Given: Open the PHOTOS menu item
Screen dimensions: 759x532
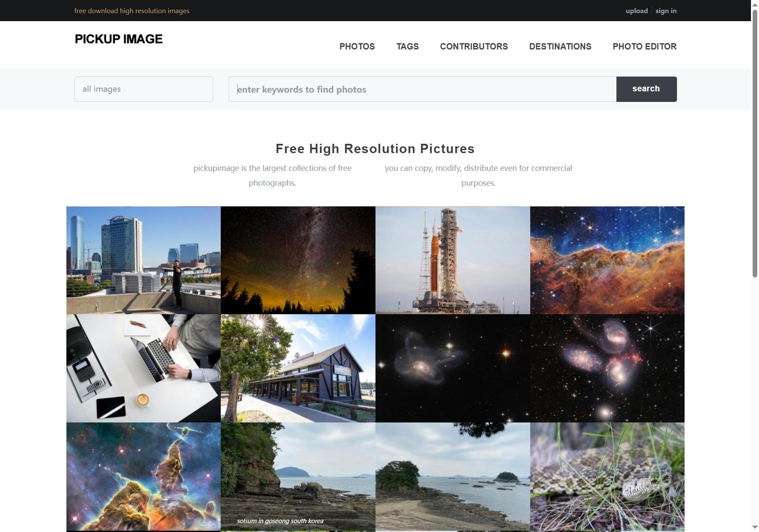Looking at the screenshot, I should point(357,47).
